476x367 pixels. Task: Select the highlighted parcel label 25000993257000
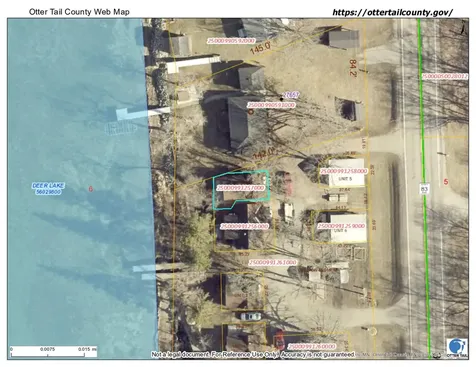(240, 188)
